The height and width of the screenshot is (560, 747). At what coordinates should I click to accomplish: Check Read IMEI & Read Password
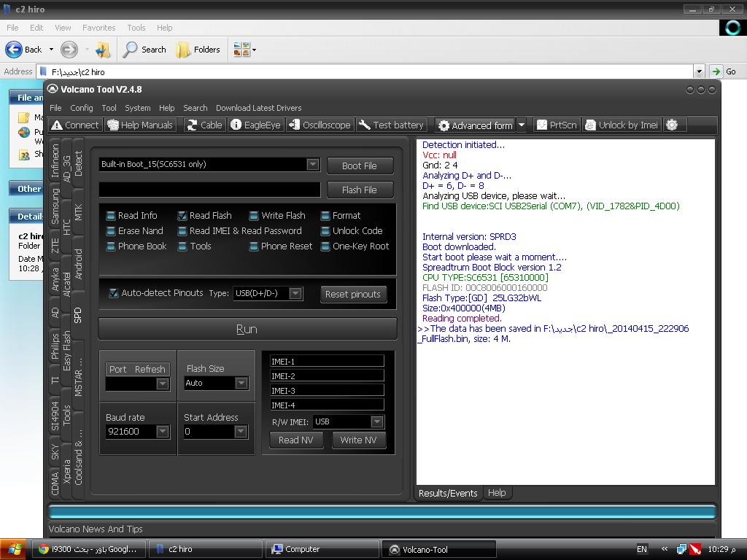click(x=182, y=231)
